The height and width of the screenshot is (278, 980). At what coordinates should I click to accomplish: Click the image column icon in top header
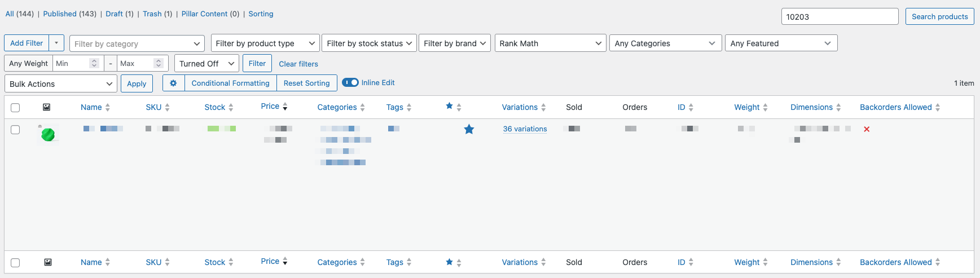[47, 107]
